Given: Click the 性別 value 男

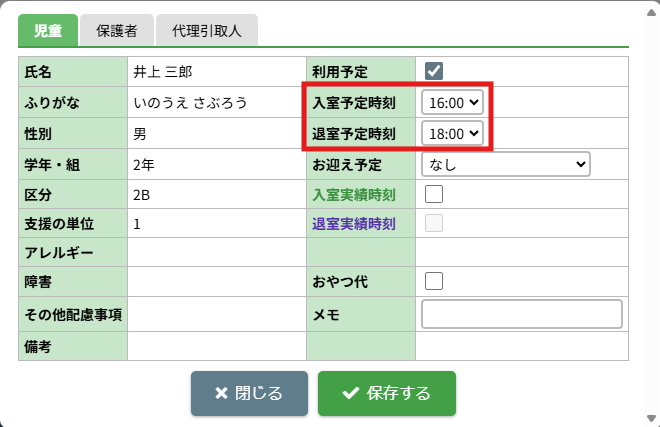Looking at the screenshot, I should click(x=139, y=133).
